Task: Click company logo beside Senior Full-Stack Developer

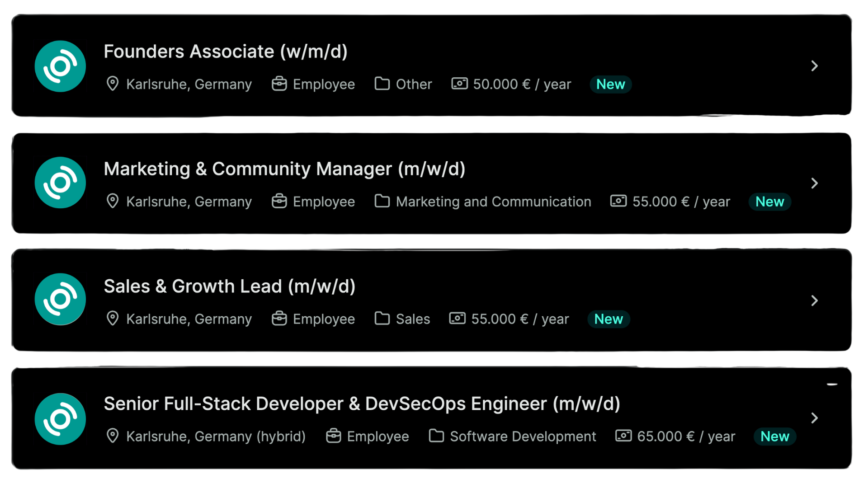Action: (60, 419)
